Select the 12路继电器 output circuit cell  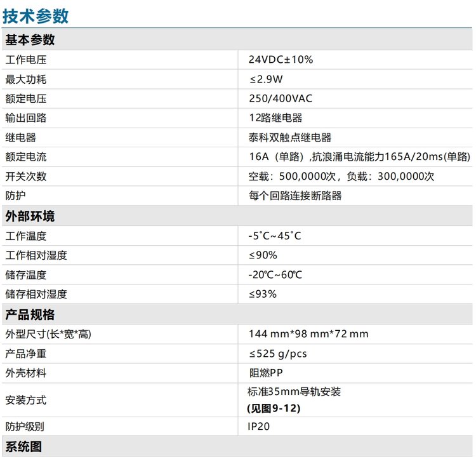275,118
